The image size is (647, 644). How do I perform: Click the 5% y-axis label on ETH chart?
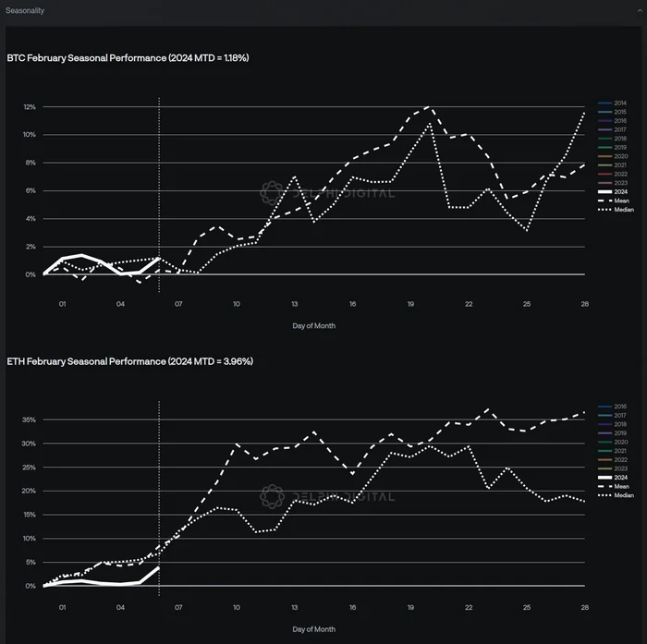(x=31, y=563)
